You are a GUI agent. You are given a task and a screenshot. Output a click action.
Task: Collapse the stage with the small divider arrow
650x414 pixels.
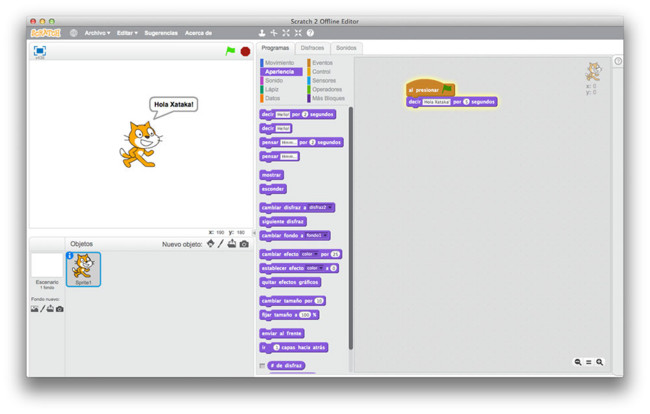pos(254,233)
